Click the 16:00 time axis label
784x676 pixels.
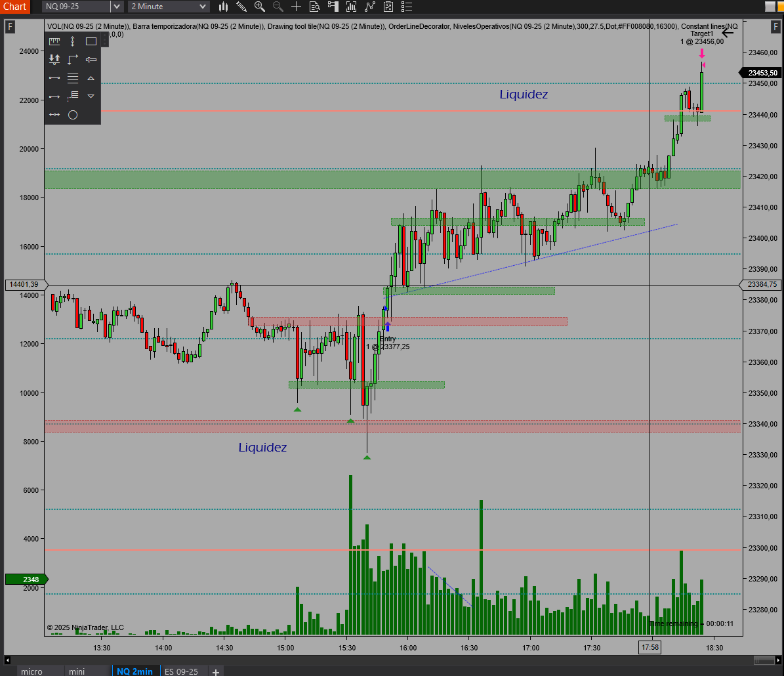[408, 648]
